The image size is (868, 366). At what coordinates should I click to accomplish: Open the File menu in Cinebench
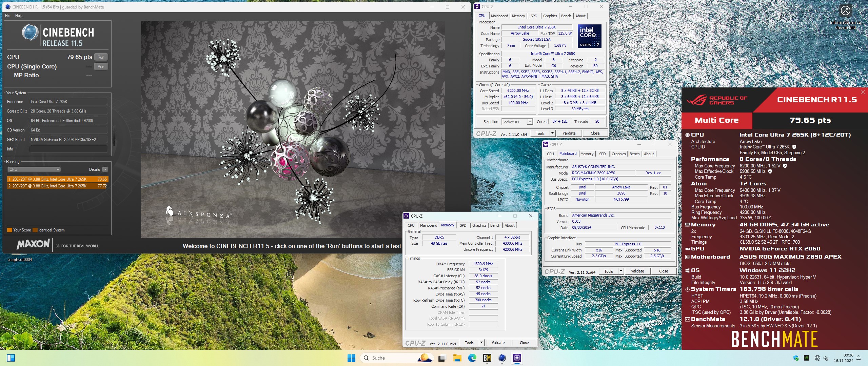pos(7,16)
